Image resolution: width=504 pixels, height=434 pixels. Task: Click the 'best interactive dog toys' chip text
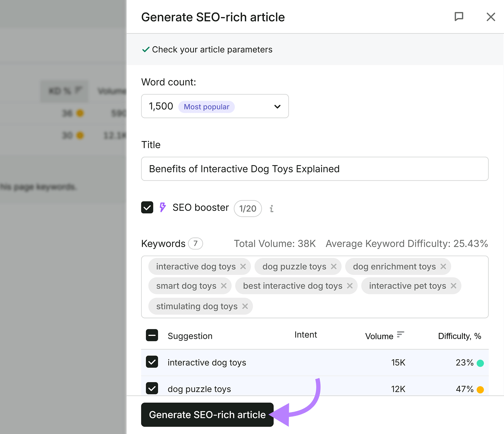click(293, 286)
